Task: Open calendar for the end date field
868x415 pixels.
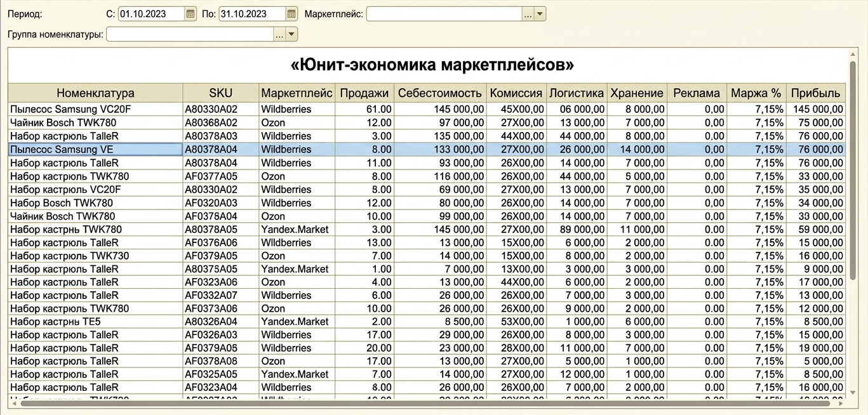Action: 291,14
